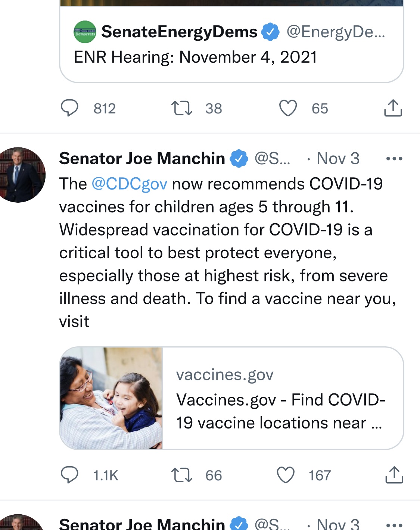Reply to the ENR Hearing tweet
The height and width of the screenshot is (530, 420).
point(69,108)
